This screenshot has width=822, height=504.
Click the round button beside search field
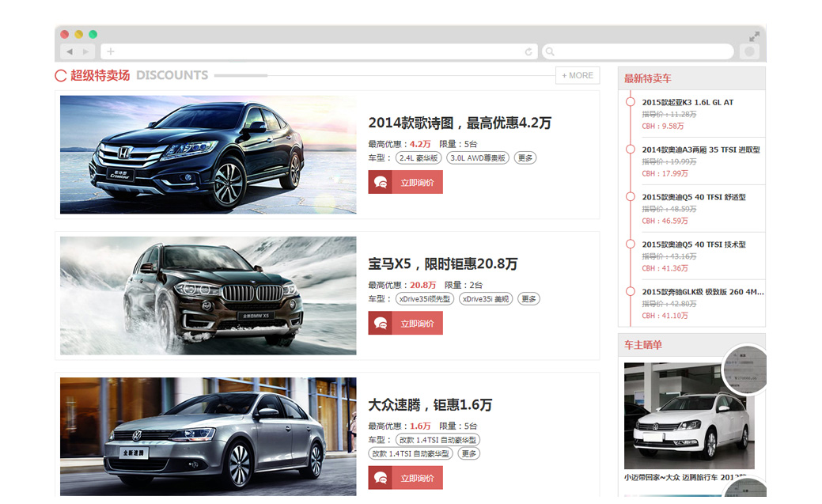click(x=750, y=51)
